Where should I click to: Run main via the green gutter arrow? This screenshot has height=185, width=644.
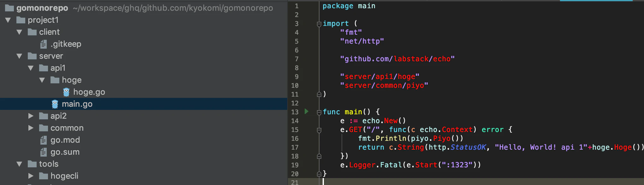pos(306,111)
